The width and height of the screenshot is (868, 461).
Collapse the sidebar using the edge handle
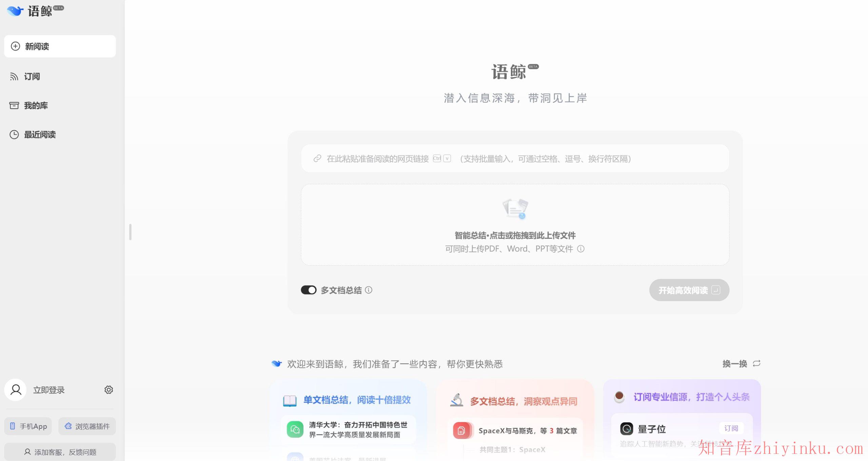tap(131, 232)
